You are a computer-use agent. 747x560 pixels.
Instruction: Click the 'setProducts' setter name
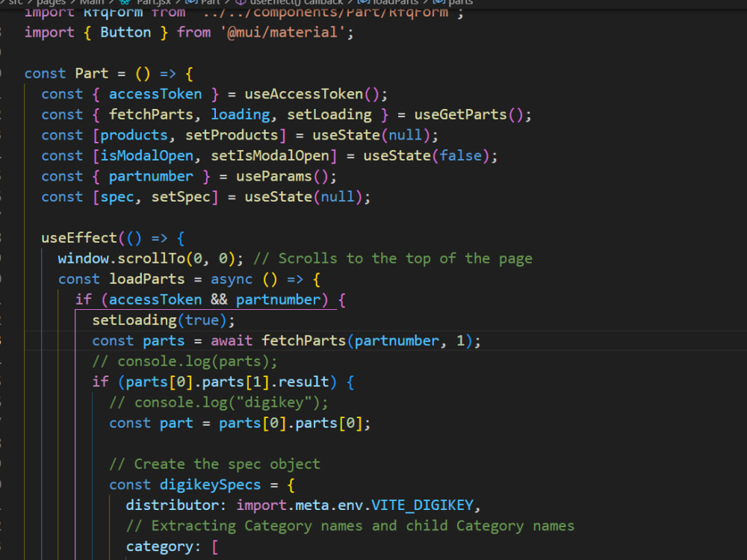point(232,134)
